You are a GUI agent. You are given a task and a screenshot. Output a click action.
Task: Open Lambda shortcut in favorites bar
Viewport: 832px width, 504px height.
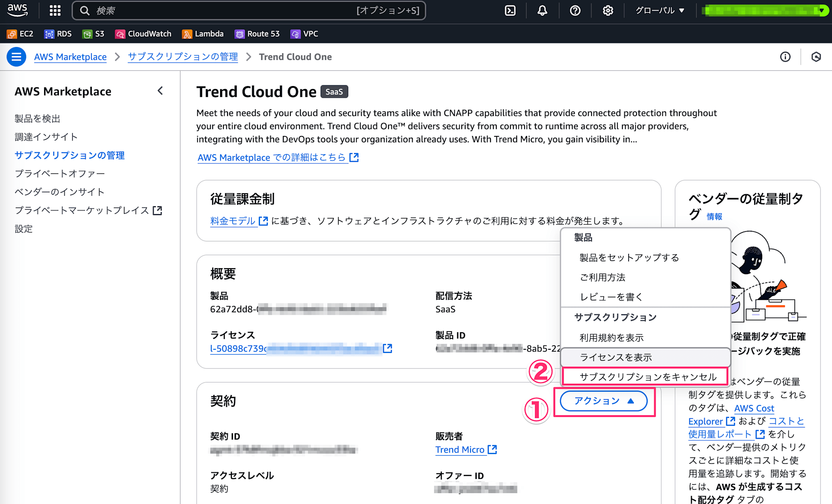(x=203, y=34)
